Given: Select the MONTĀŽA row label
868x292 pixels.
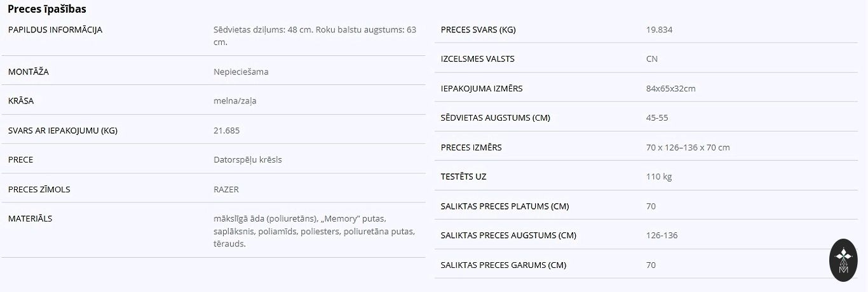Looking at the screenshot, I should click(29, 72).
